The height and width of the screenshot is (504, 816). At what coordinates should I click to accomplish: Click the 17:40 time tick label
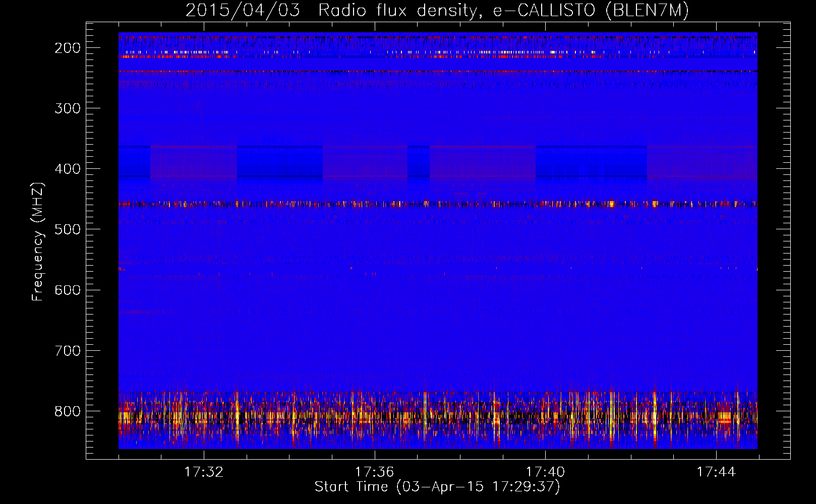point(545,472)
